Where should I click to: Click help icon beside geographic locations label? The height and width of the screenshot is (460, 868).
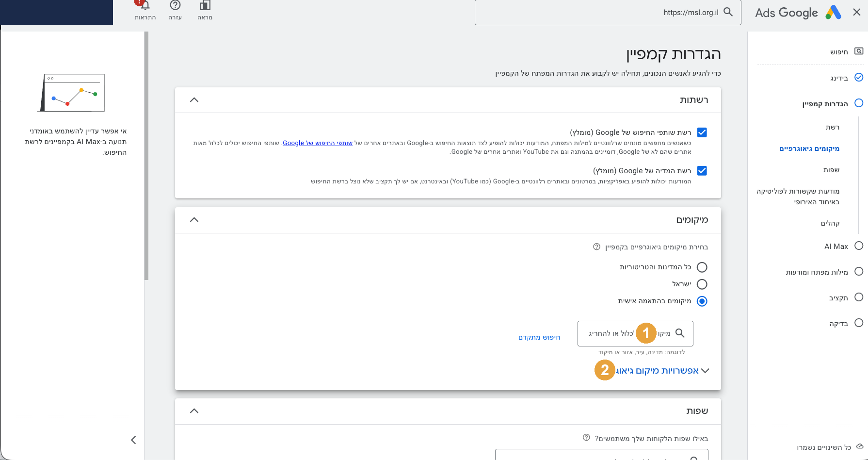pyautogui.click(x=596, y=246)
